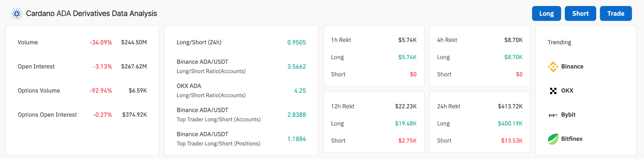Open the Binance trending exchange link
Viewport: 644px width, 159px height.
(x=572, y=67)
